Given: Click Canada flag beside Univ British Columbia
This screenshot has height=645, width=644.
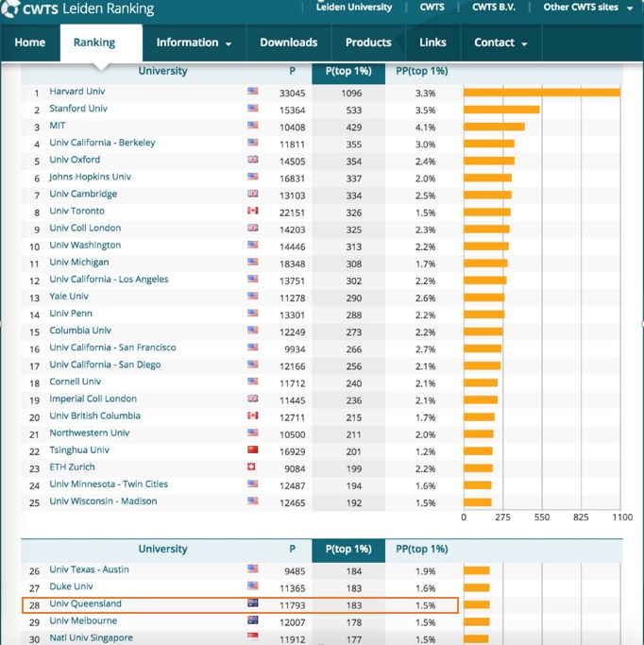Looking at the screenshot, I should 253,416.
